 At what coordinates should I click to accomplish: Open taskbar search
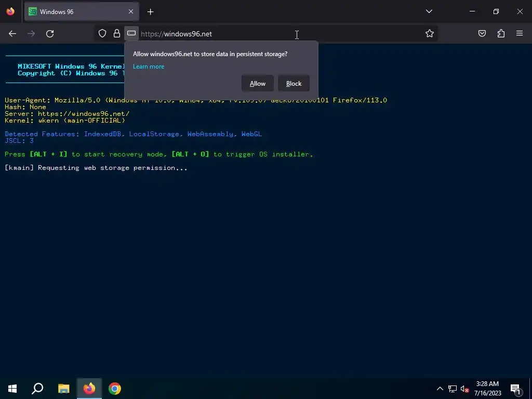click(37, 389)
